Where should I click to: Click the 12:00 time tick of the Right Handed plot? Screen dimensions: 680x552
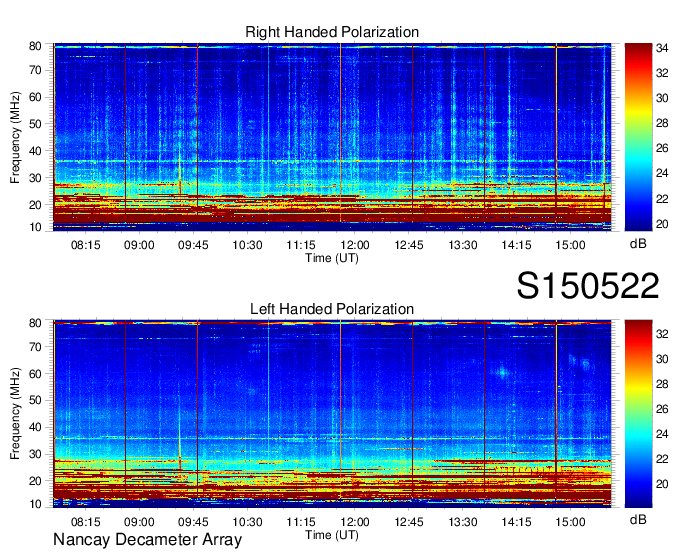(355, 245)
